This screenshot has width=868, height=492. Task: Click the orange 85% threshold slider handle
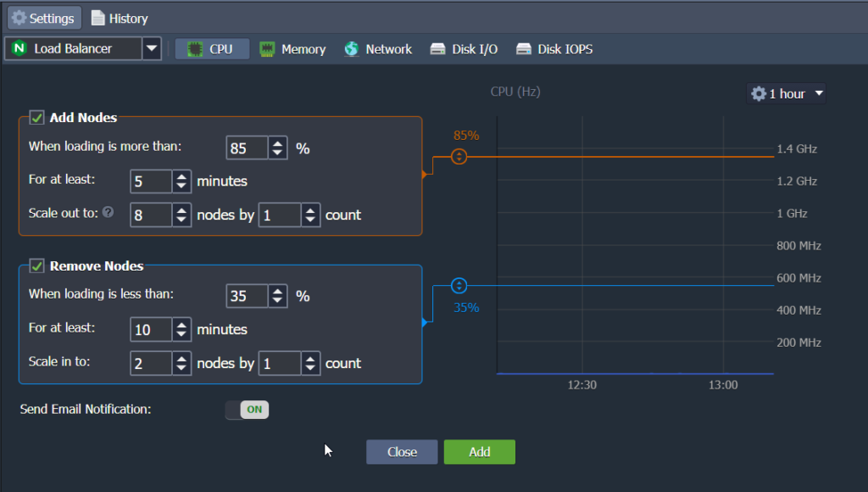pos(459,157)
